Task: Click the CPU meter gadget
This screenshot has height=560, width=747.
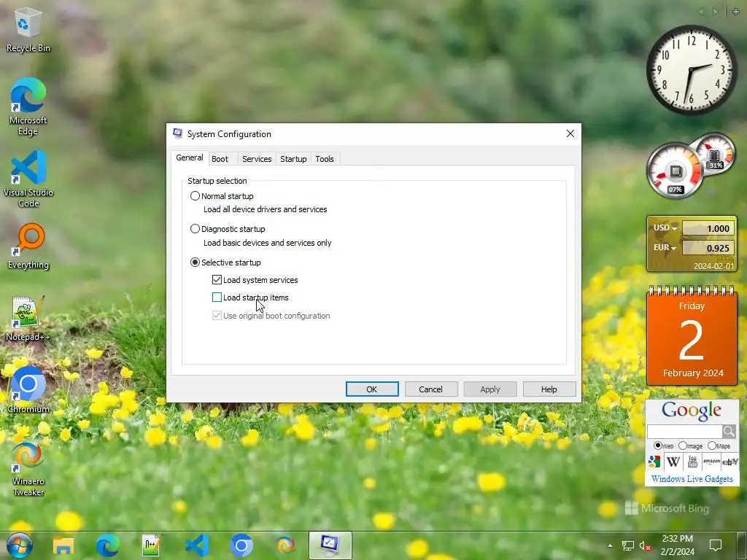Action: click(x=674, y=171)
